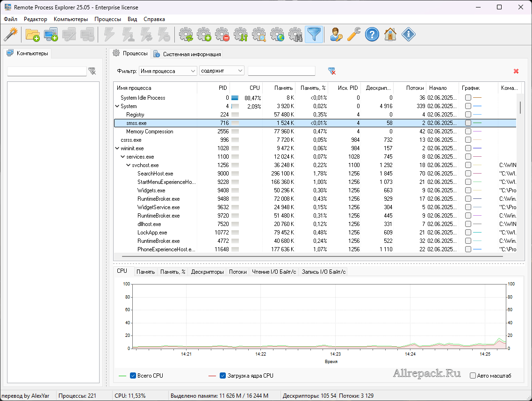Click the add computer icon in toolbar

coord(51,34)
